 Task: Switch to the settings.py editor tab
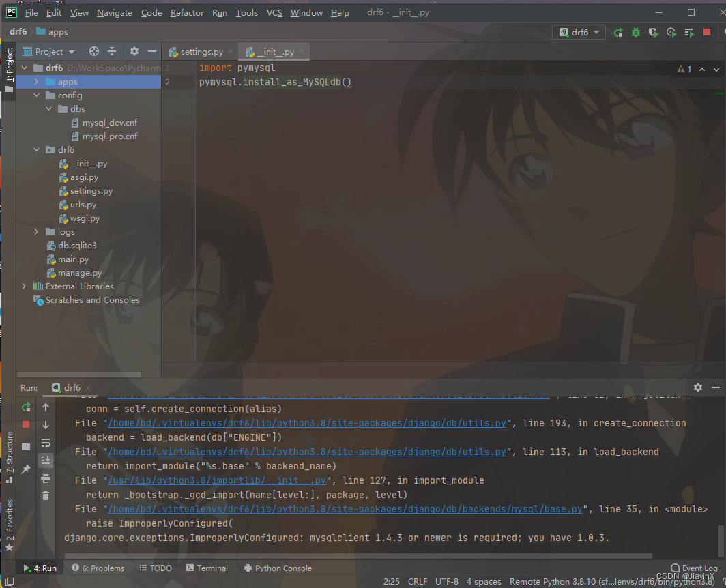(197, 52)
